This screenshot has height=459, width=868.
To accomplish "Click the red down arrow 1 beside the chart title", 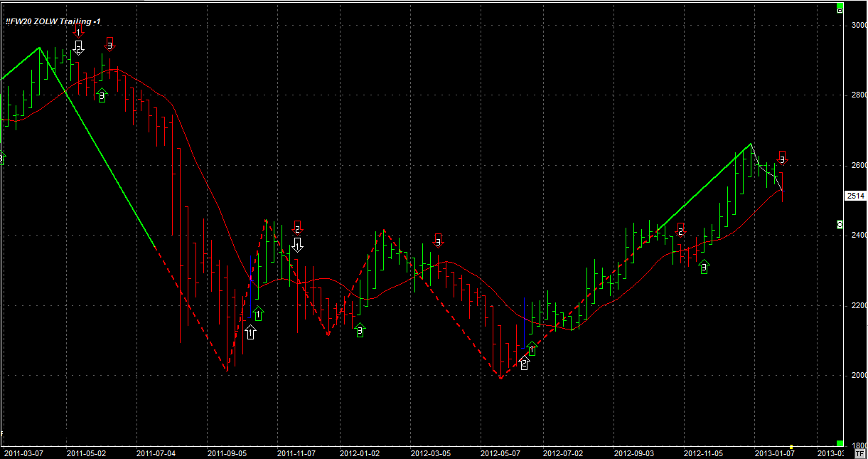I will [x=79, y=30].
